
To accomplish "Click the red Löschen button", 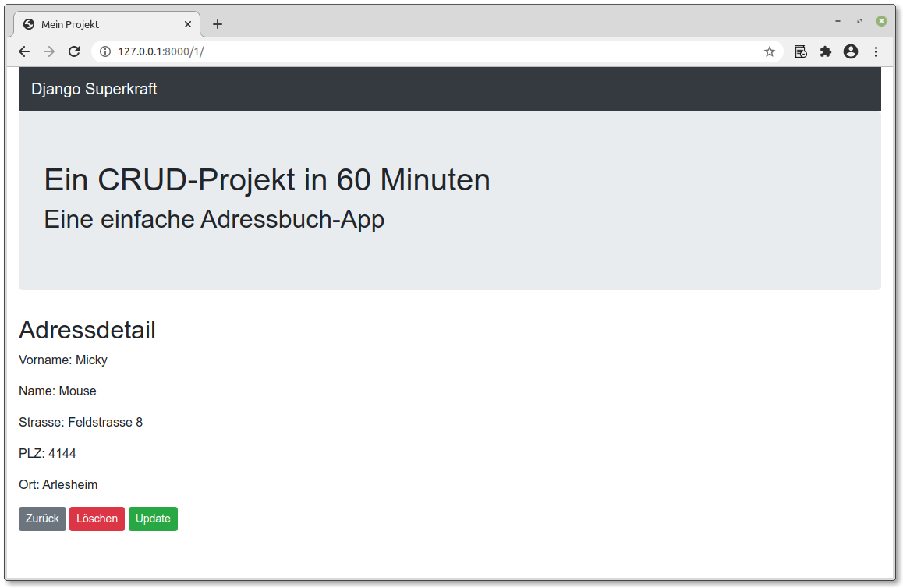I will pos(97,519).
